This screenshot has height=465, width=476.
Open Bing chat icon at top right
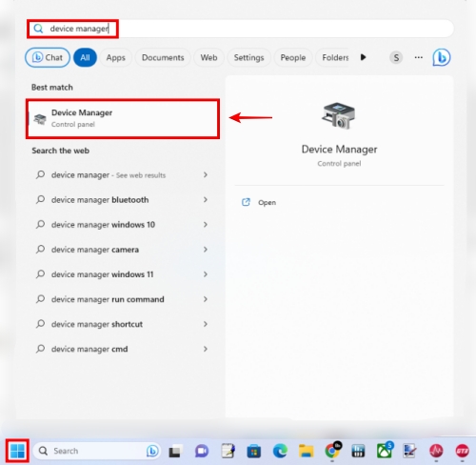click(442, 57)
